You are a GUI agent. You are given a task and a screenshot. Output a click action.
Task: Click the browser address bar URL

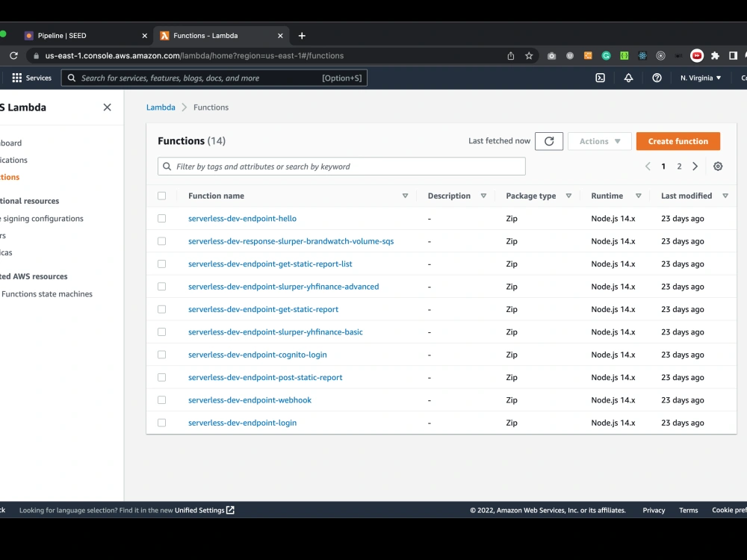click(x=194, y=56)
